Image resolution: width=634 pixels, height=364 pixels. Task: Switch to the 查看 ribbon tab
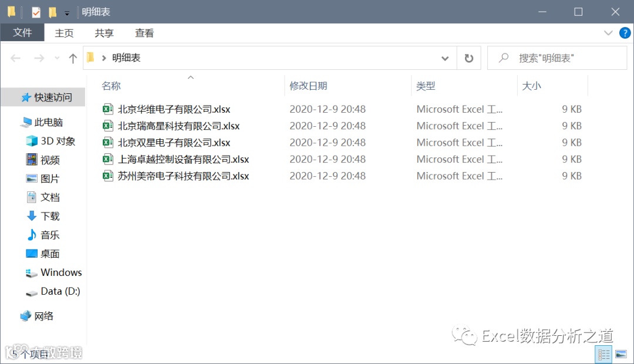click(144, 33)
